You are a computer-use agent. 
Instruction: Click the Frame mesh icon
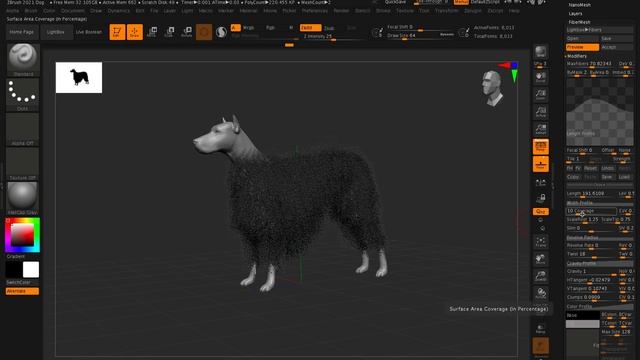pos(540,242)
